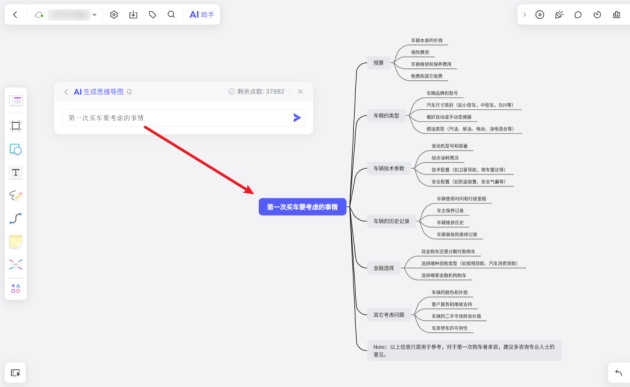Open the more components icon
This screenshot has width=630, height=387.
pyautogui.click(x=16, y=288)
